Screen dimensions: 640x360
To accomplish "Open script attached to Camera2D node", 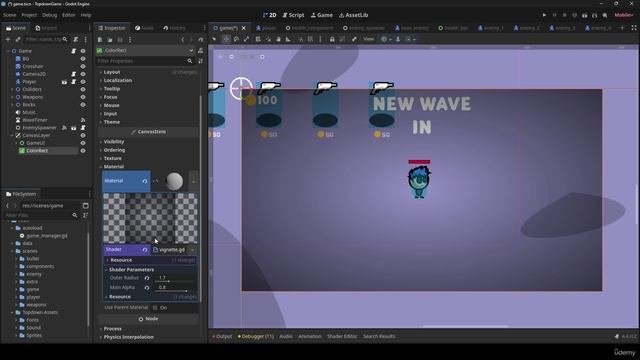I will (x=73, y=74).
